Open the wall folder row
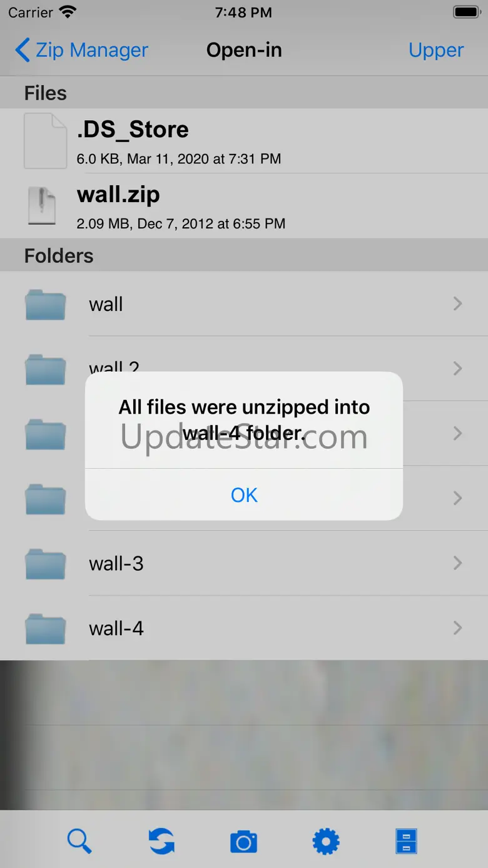Image resolution: width=488 pixels, height=868 pixels. click(x=244, y=304)
